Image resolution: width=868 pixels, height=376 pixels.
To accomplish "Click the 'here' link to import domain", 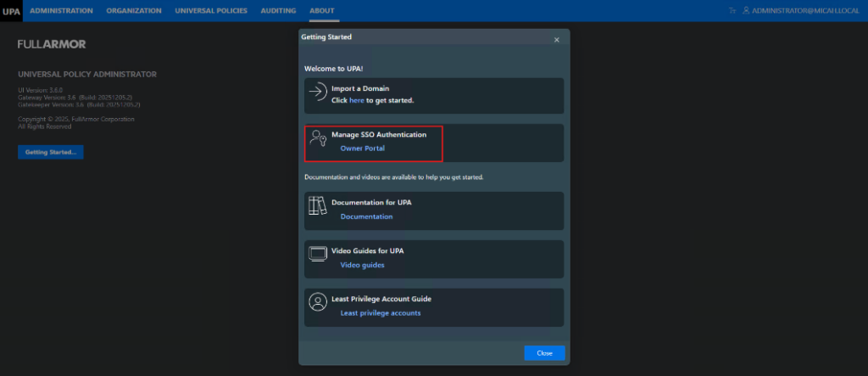I will pos(357,100).
